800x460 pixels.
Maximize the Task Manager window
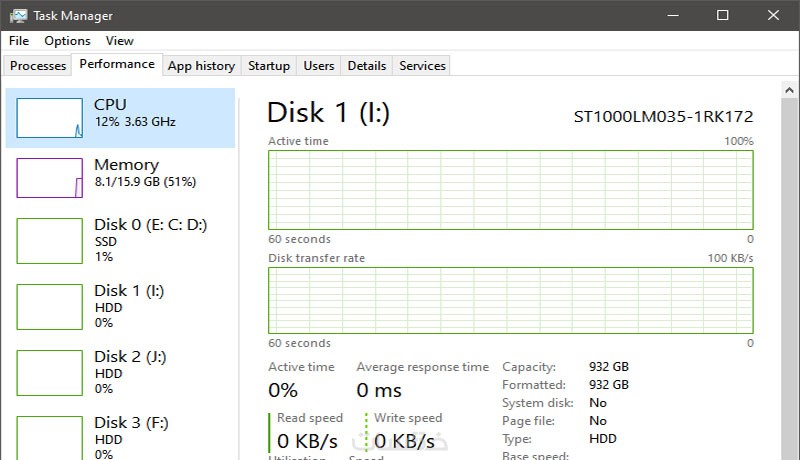723,16
